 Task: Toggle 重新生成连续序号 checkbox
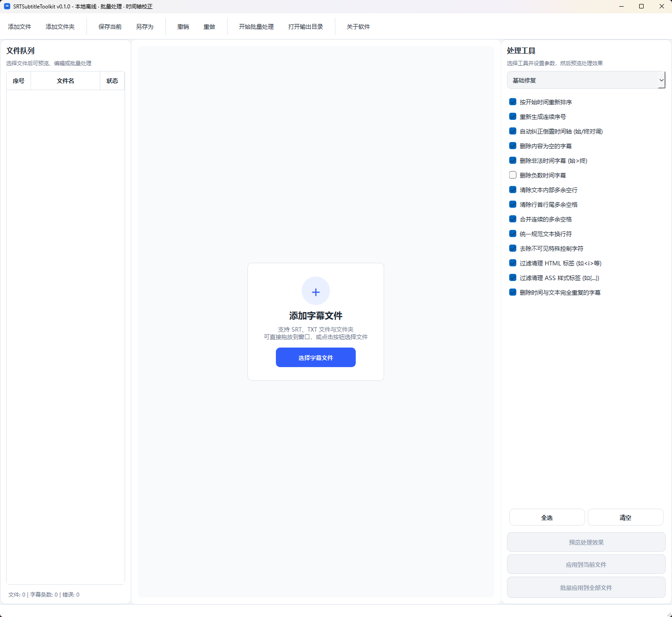pyautogui.click(x=513, y=116)
